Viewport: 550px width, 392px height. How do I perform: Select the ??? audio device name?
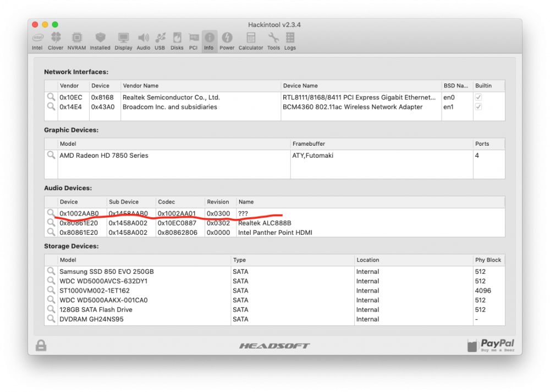[x=243, y=213]
